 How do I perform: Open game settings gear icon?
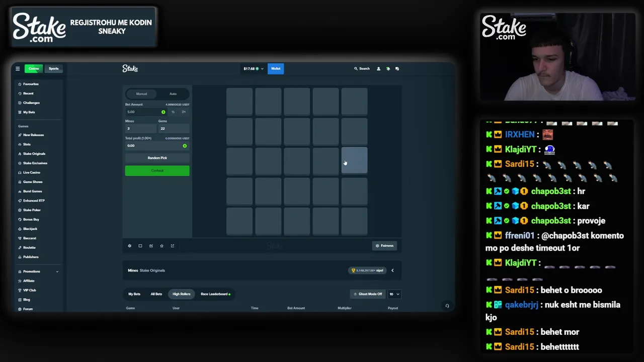[129, 246]
